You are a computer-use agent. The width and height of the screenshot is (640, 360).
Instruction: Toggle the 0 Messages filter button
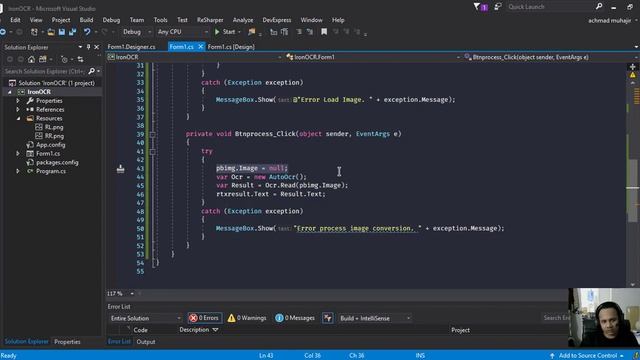(x=295, y=318)
